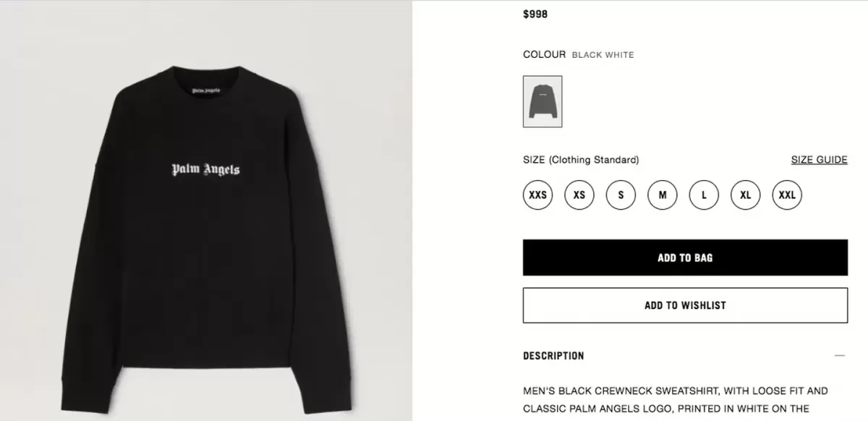868x421 pixels.
Task: Select size XXS
Action: tap(537, 195)
